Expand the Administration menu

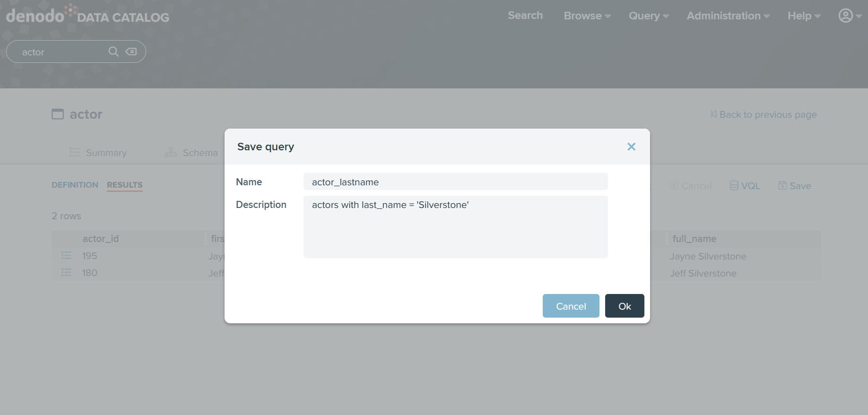728,16
